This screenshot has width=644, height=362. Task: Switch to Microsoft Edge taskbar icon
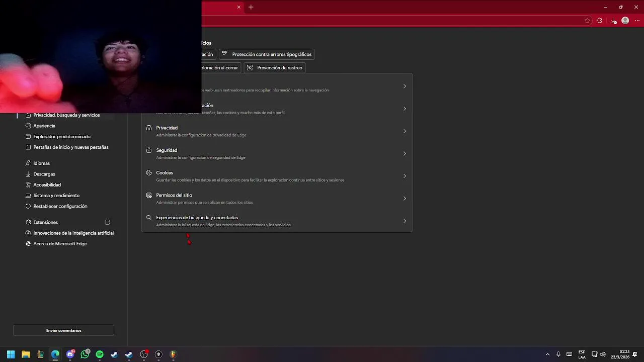[55, 354]
